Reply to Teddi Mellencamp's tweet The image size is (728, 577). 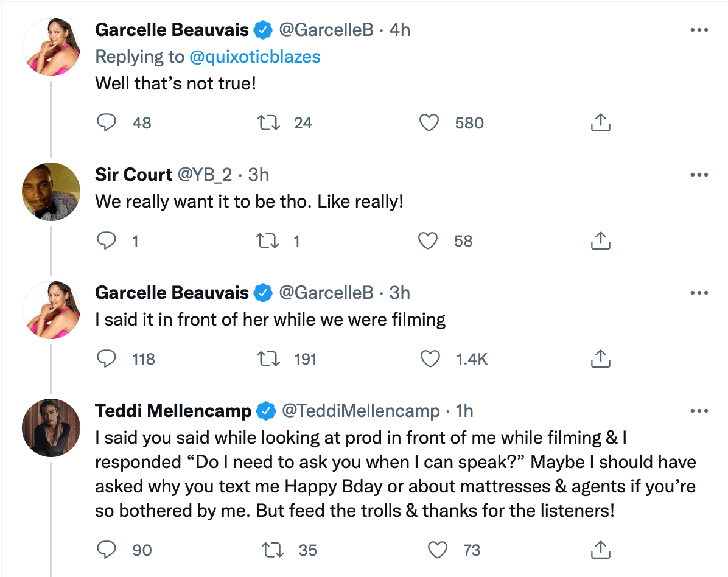(x=107, y=550)
